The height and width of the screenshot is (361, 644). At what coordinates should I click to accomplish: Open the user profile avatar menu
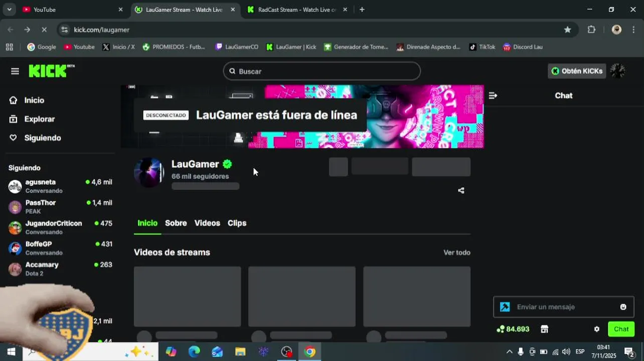tap(617, 71)
